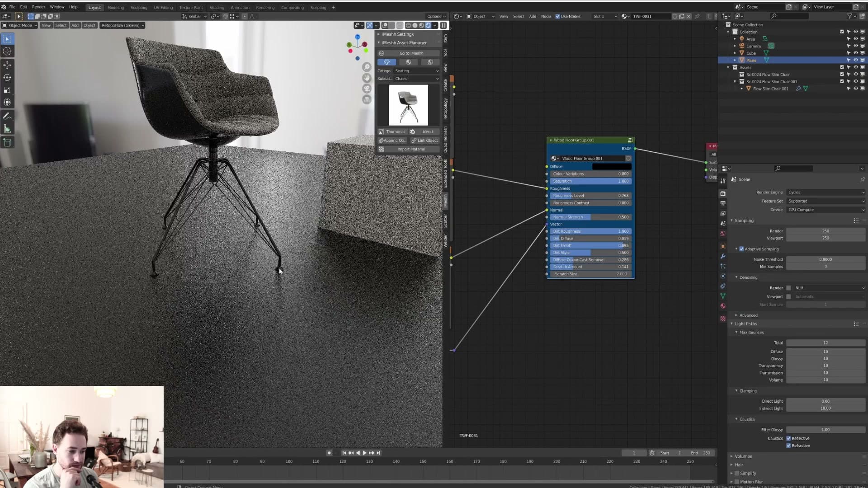Switch to the Shading workspace tab
The image size is (868, 488).
pyautogui.click(x=217, y=8)
